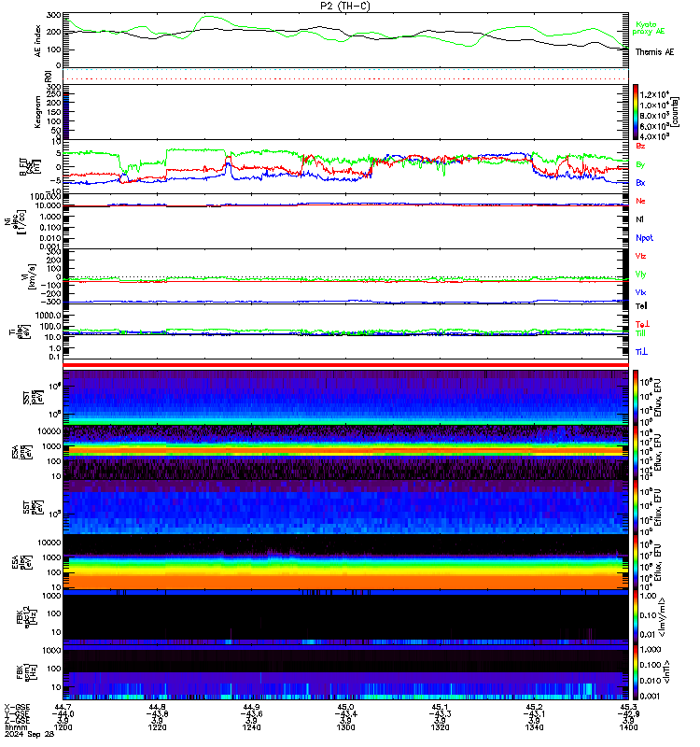The width and height of the screenshot is (700, 747).
Task: Click the 1.2×10⁴ keogram colorbar tick
Action: pyautogui.click(x=654, y=94)
